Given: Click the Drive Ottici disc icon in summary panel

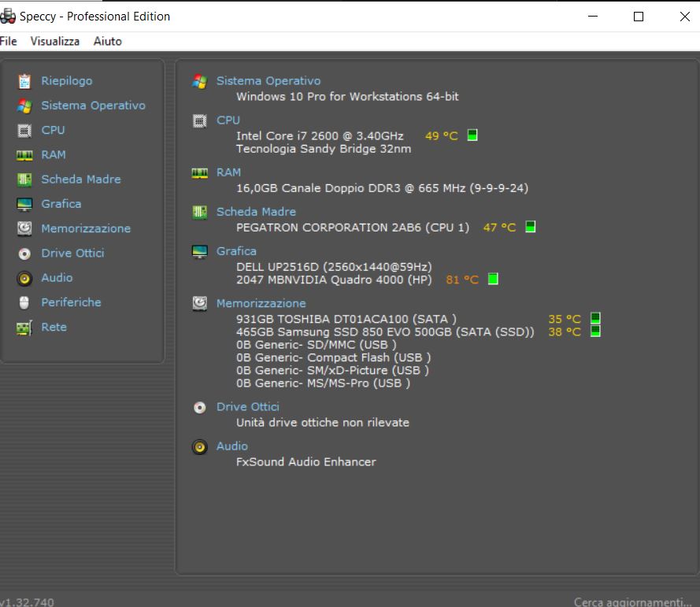Looking at the screenshot, I should pyautogui.click(x=199, y=408).
